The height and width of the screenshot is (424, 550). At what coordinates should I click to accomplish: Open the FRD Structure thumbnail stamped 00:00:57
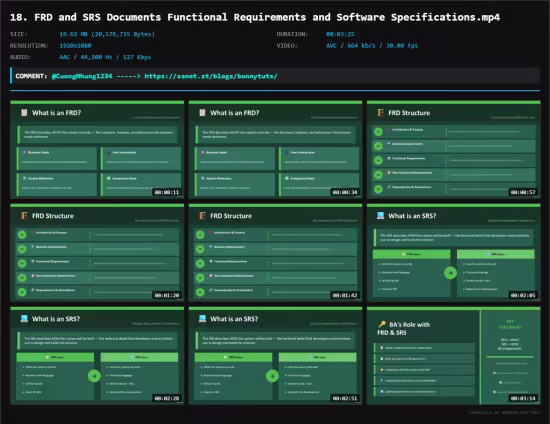454,150
